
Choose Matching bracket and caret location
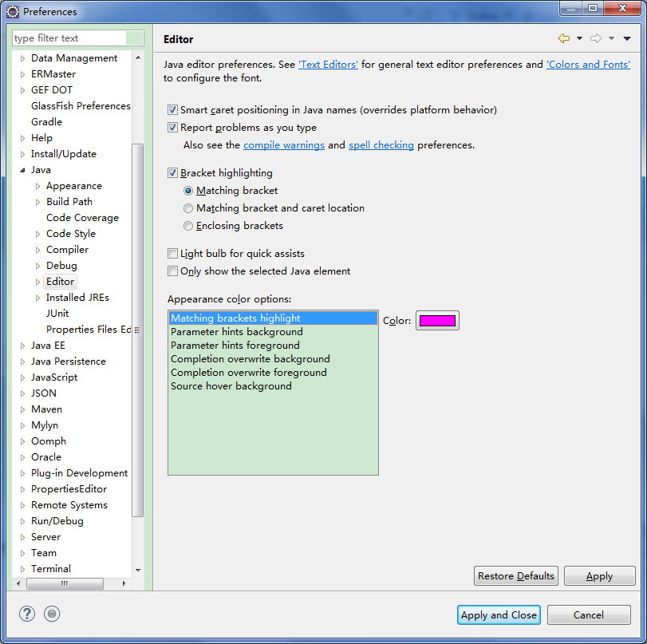[x=188, y=208]
